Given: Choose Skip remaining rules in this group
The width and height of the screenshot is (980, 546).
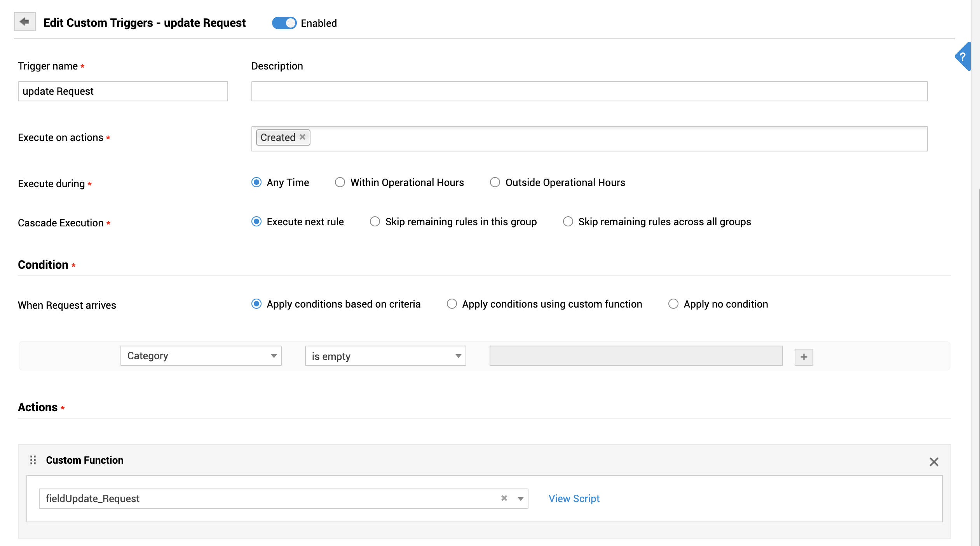Looking at the screenshot, I should (375, 222).
